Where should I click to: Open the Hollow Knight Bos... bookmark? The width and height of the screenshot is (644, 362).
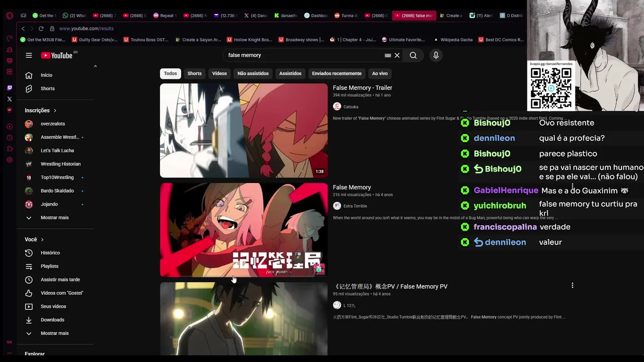pyautogui.click(x=250, y=40)
